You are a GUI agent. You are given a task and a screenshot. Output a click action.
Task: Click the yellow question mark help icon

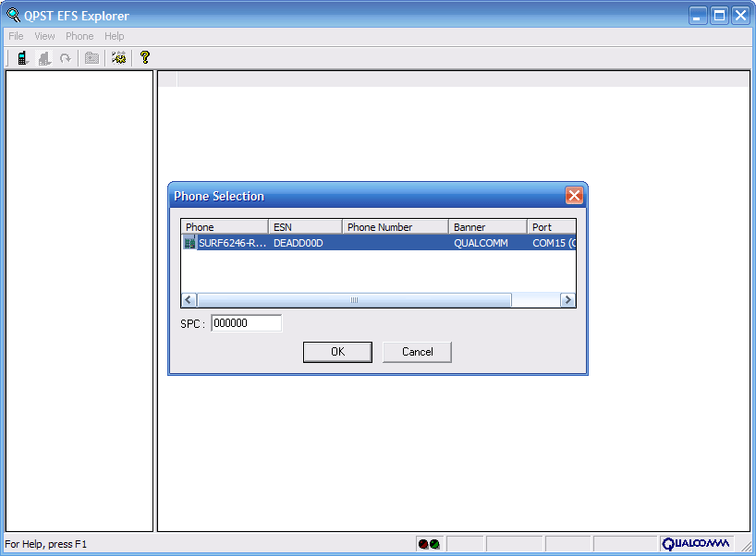click(145, 58)
